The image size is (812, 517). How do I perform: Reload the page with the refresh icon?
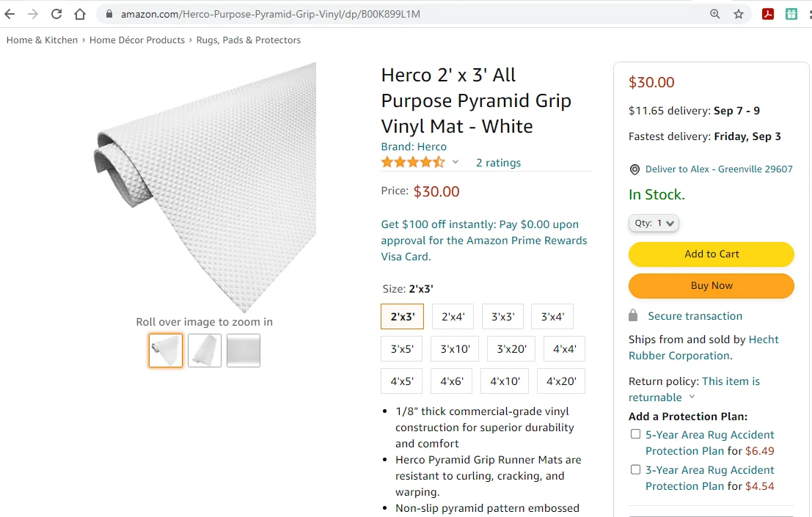(x=56, y=14)
